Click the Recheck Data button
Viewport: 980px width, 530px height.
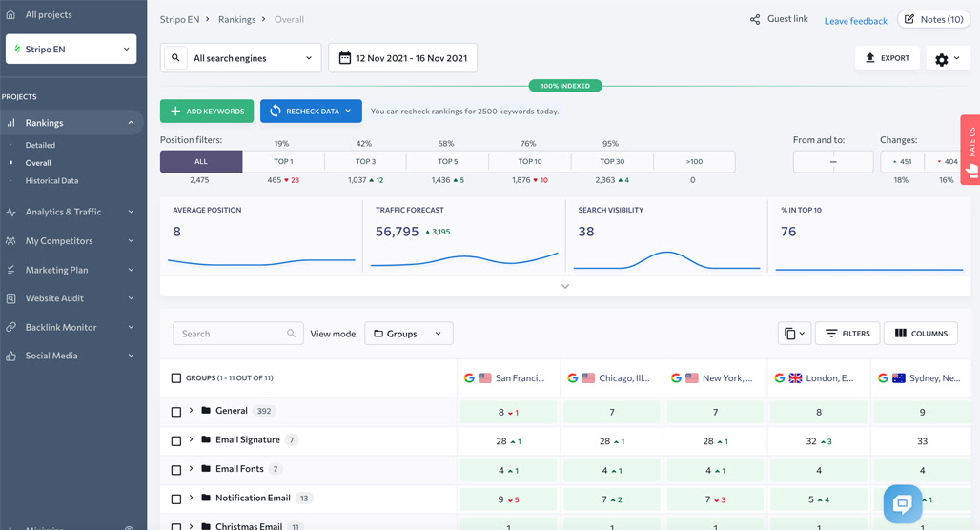(x=311, y=112)
